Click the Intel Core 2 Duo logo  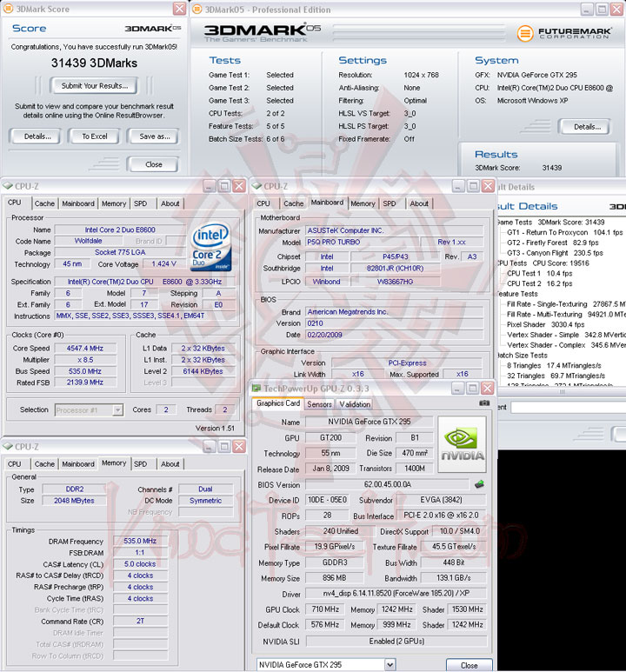tap(210, 247)
